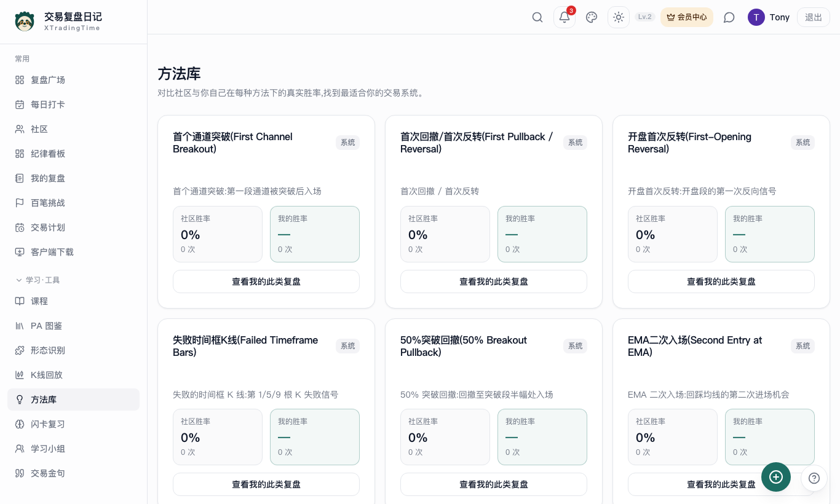Open the color palette theme icon
This screenshot has width=840, height=504.
592,17
